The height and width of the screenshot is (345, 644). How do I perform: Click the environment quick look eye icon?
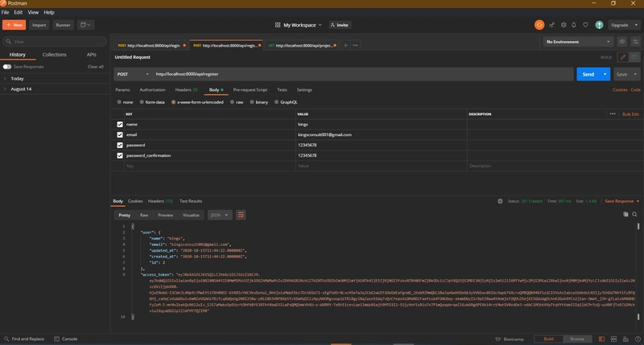click(x=621, y=42)
